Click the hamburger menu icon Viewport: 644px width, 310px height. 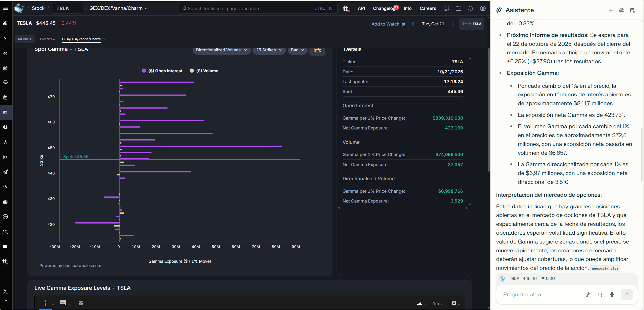pos(5,8)
